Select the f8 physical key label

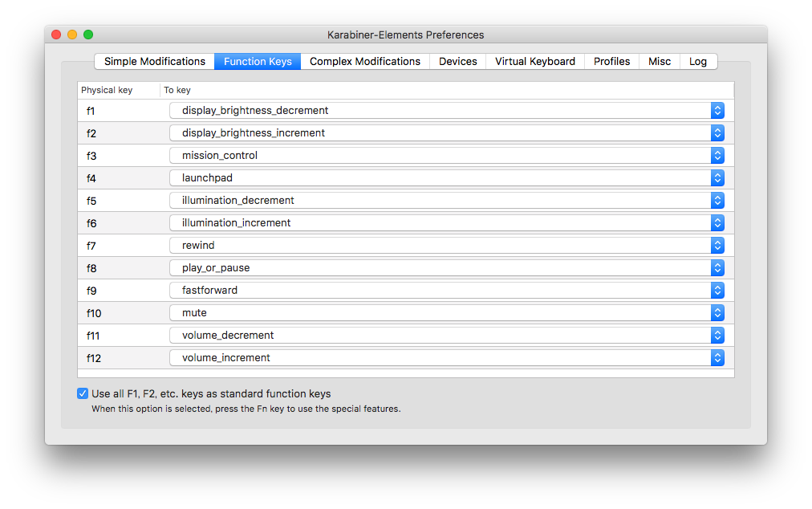91,268
